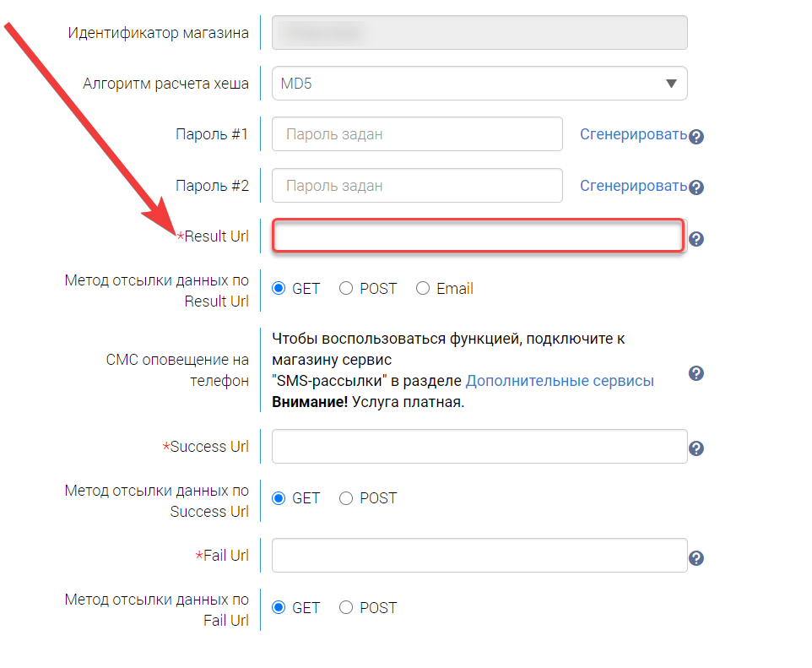Click help icon next to Пароль #2

click(696, 187)
